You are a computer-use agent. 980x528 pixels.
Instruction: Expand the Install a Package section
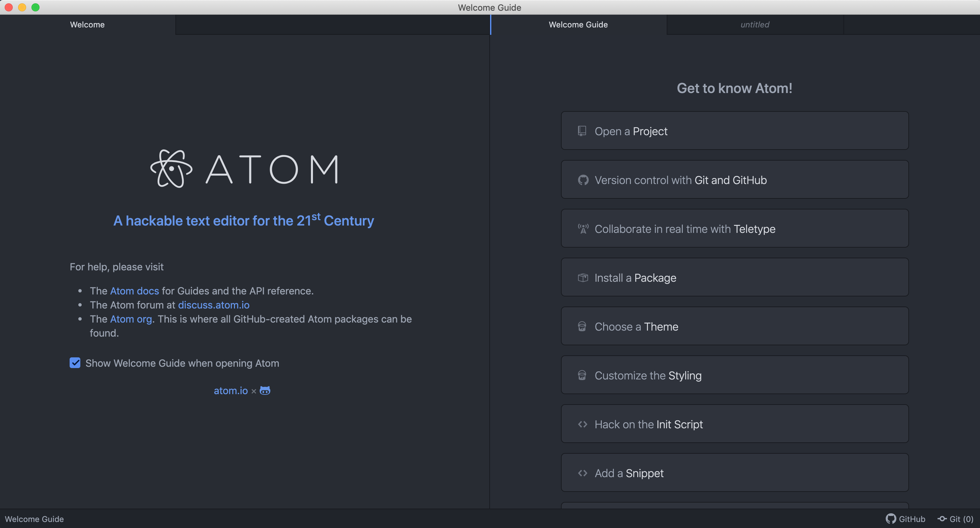pyautogui.click(x=734, y=277)
